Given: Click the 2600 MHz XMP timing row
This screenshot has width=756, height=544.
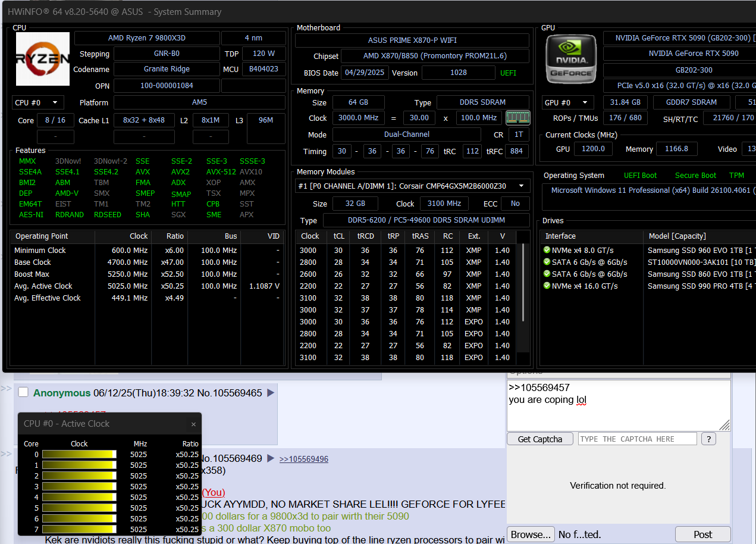Looking at the screenshot, I should [406, 274].
